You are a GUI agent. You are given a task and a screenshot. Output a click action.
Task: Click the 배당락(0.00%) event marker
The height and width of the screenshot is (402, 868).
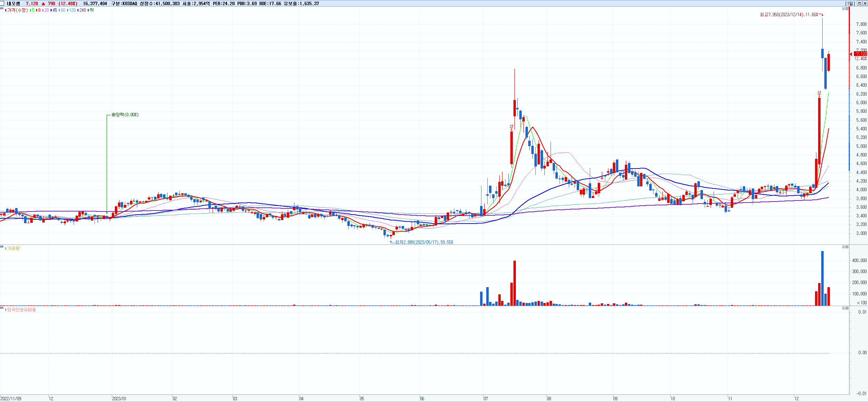125,115
